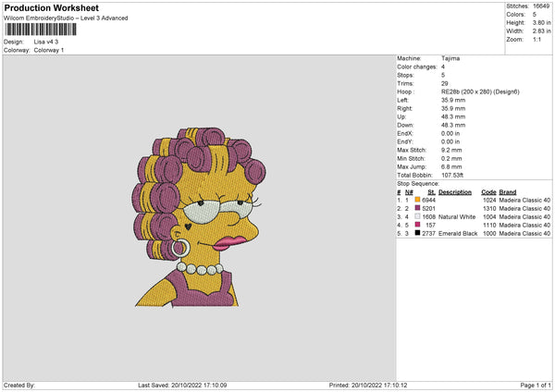Click the Created By label in footer

click(19, 386)
